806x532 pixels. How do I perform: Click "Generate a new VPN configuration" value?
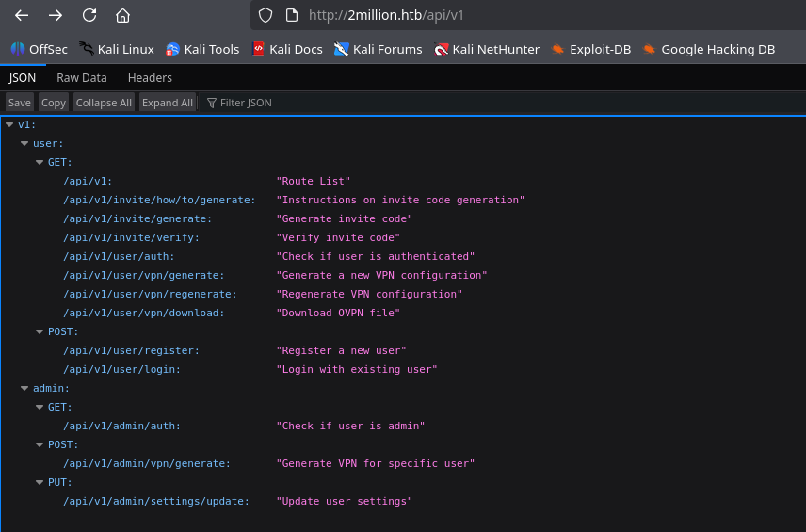pos(382,275)
